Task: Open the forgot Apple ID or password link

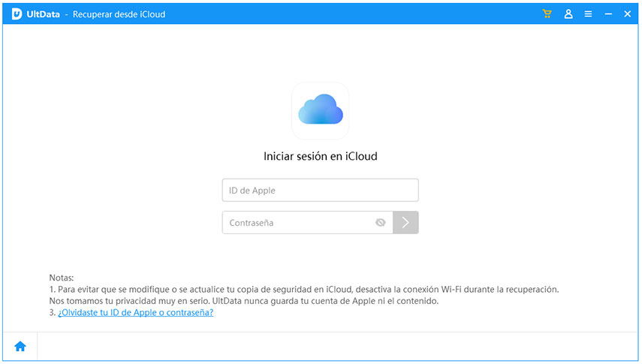Action: tap(135, 313)
